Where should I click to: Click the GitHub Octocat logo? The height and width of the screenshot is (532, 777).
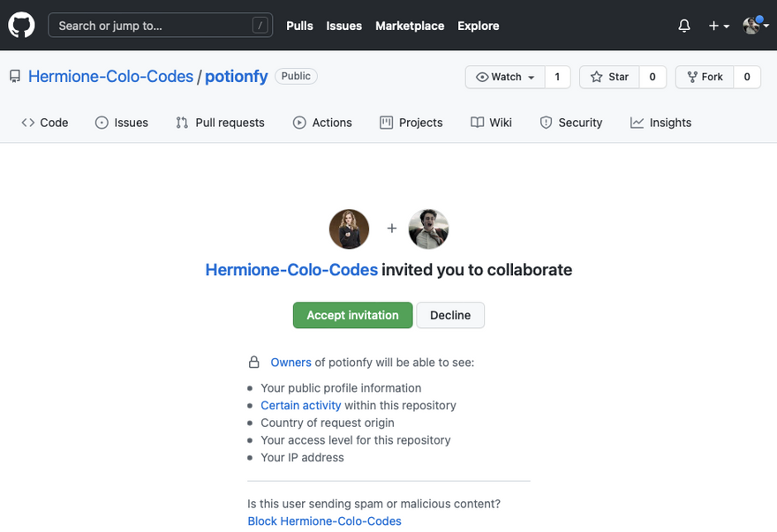coord(21,26)
